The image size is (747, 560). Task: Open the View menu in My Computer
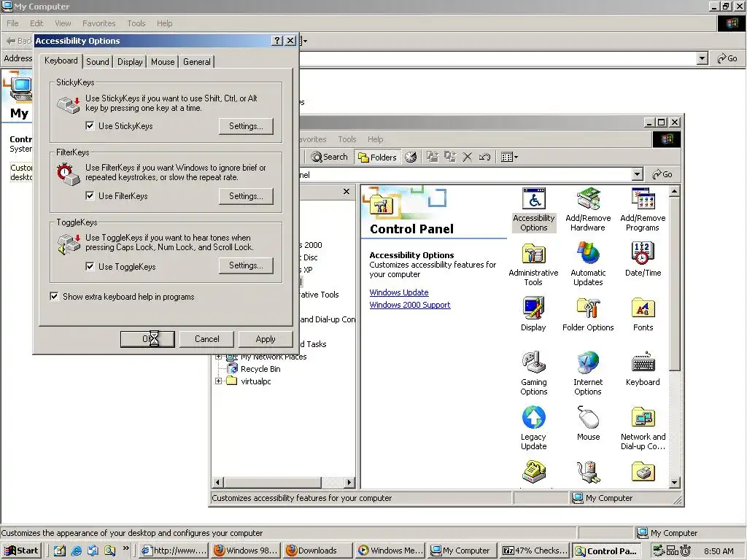63,23
